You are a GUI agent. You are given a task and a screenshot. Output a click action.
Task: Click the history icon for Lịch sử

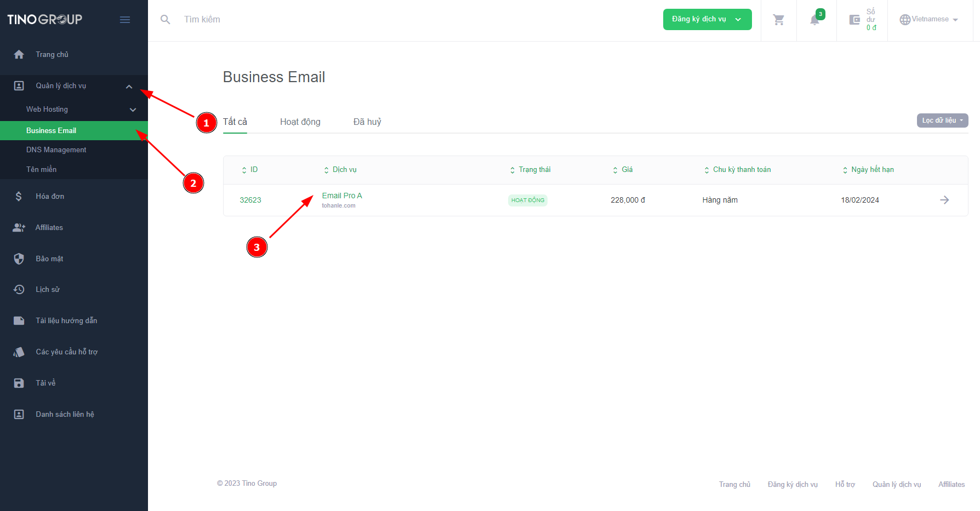(19, 289)
